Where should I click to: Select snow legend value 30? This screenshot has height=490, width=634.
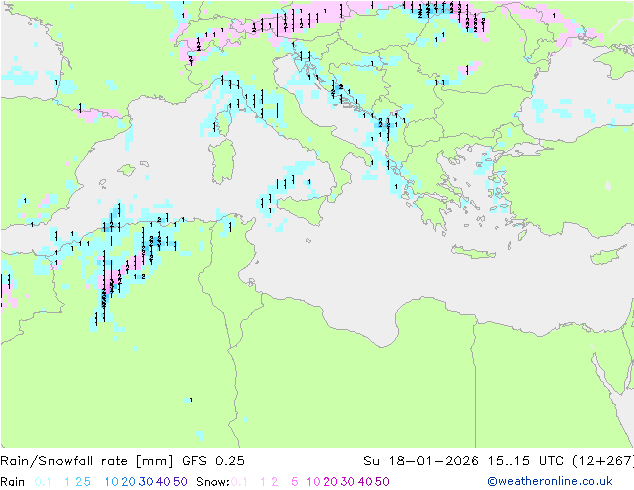click(348, 482)
